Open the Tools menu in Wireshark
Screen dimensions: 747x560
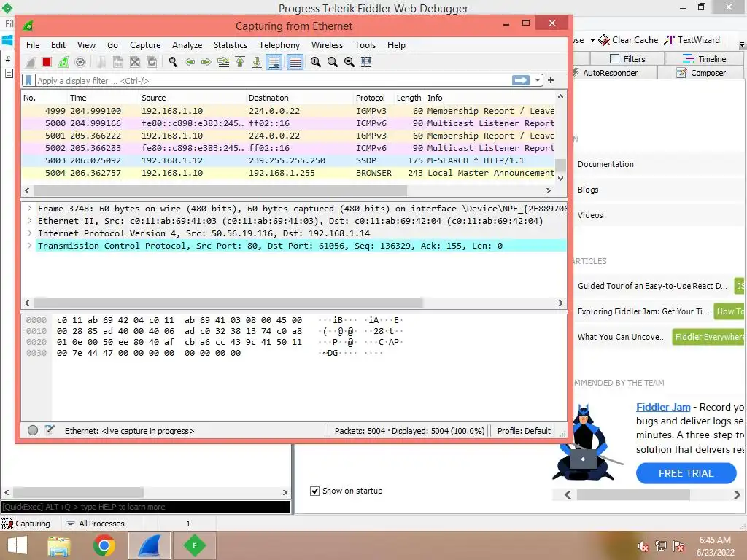(365, 45)
